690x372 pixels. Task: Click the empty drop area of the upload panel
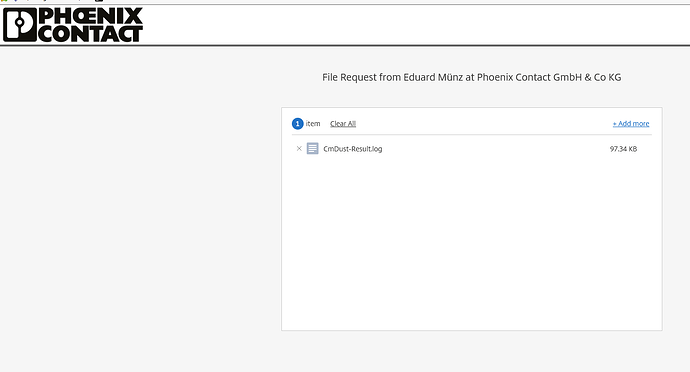[472, 244]
